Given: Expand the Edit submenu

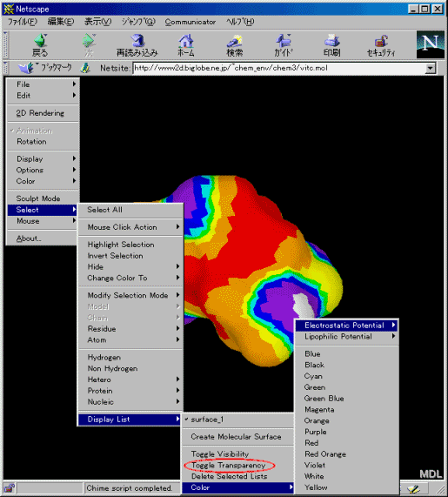Looking at the screenshot, I should [43, 96].
